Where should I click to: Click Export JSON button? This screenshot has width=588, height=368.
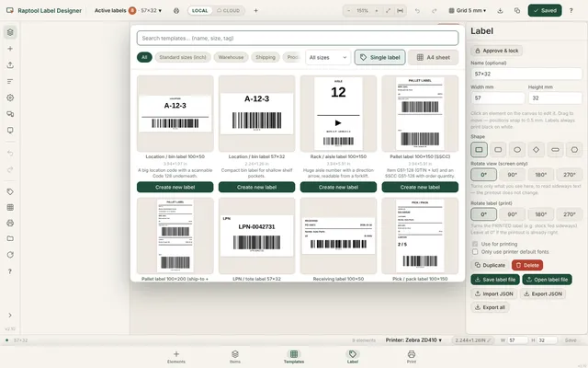[543, 293]
